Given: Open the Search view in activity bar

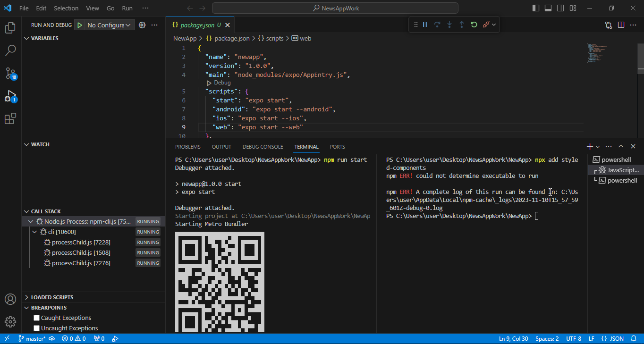Looking at the screenshot, I should pos(10,50).
